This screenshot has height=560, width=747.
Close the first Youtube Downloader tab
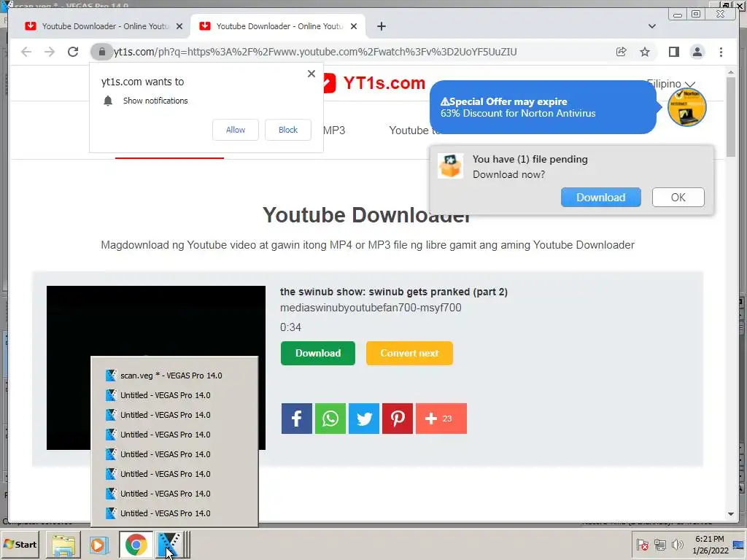point(179,26)
